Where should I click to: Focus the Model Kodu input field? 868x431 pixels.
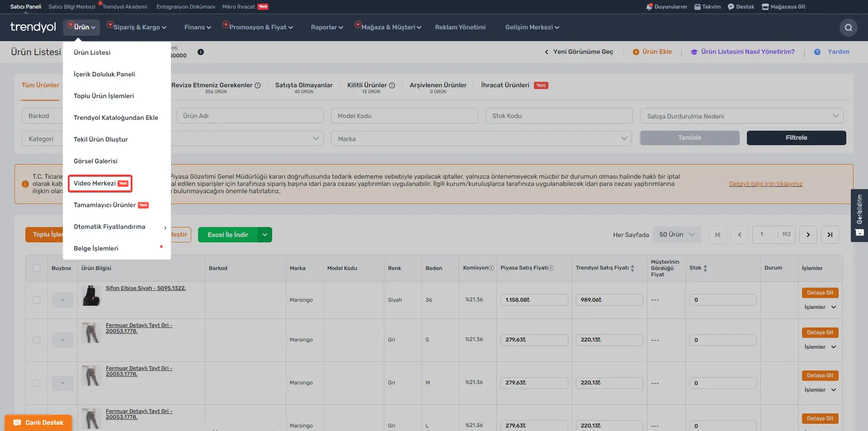405,116
